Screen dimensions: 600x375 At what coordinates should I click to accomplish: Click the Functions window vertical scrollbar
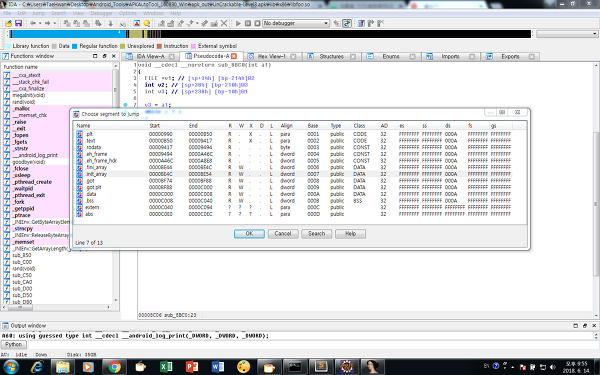click(x=116, y=184)
